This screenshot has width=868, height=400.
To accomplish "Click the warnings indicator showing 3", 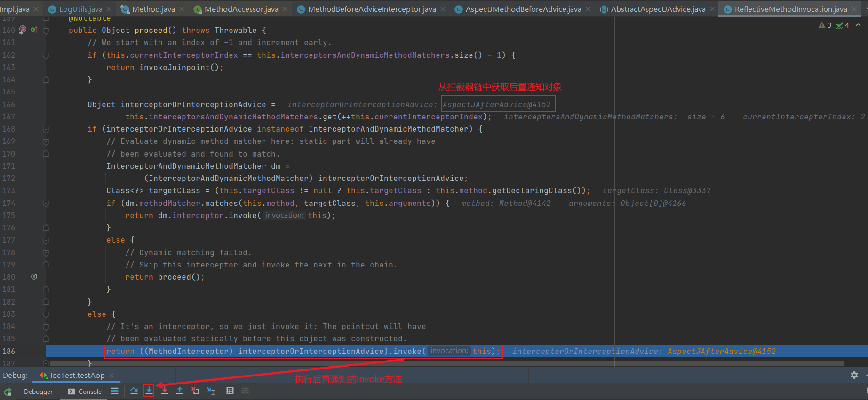I will [x=825, y=25].
